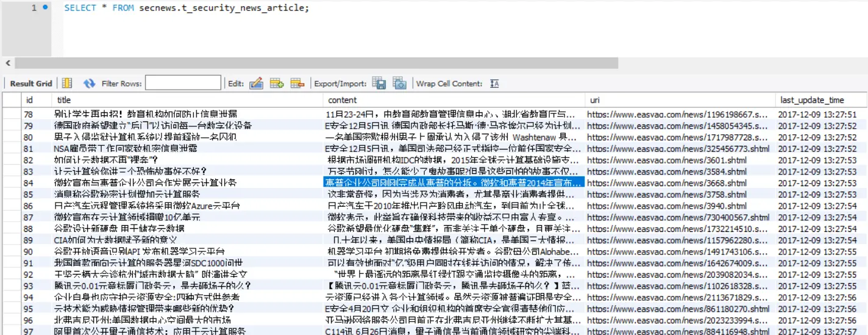Click the uri cell ending in 861180270.shtml
This screenshot has height=335, width=868.
coord(680,308)
